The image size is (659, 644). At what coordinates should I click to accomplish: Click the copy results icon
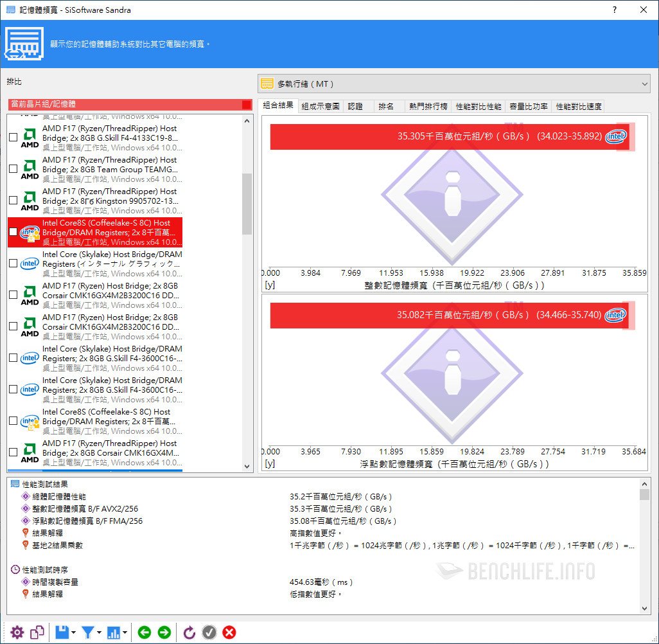(x=37, y=632)
